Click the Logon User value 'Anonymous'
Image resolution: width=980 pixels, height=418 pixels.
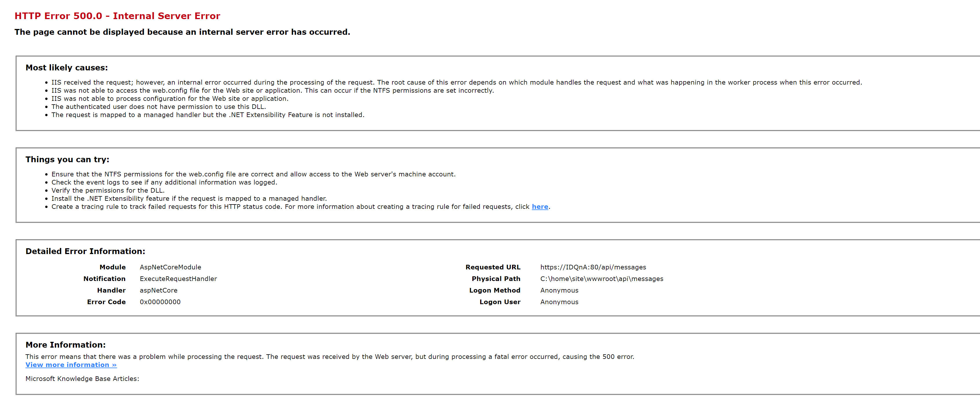tap(559, 302)
